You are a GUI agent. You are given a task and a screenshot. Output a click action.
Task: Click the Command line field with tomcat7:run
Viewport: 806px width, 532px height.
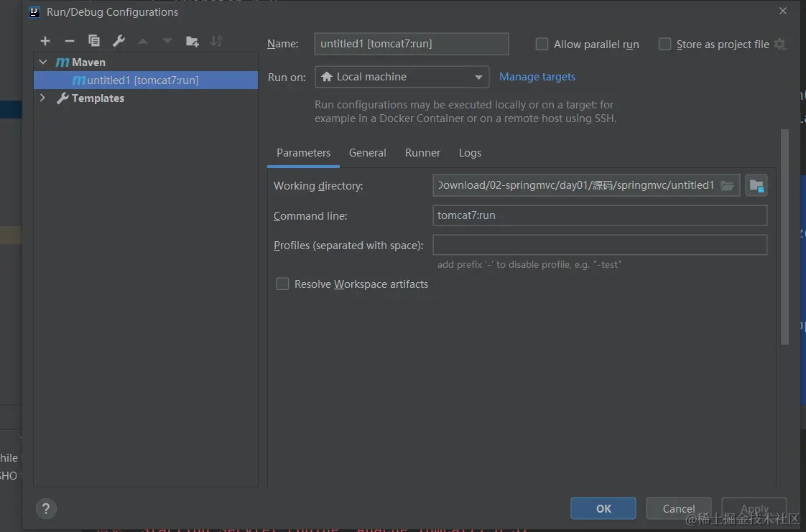click(600, 215)
